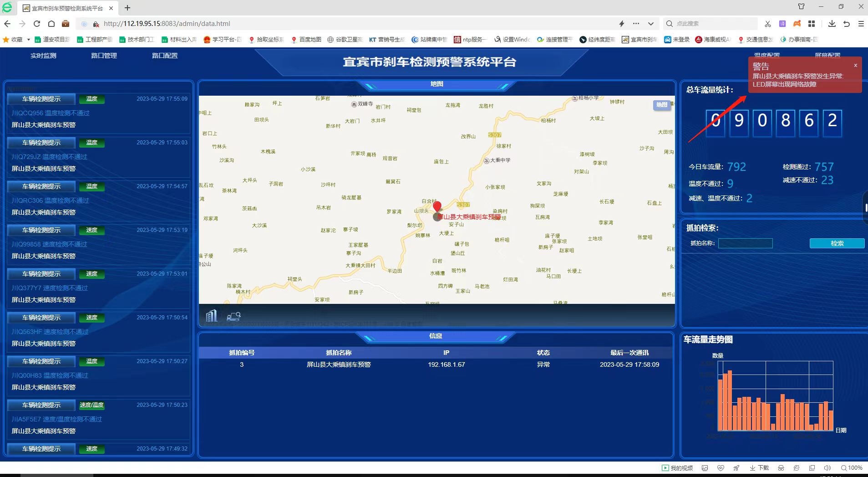Viewport: 868px width, 477px height.
Task: Select the 路口管理 menu item
Action: 104,56
